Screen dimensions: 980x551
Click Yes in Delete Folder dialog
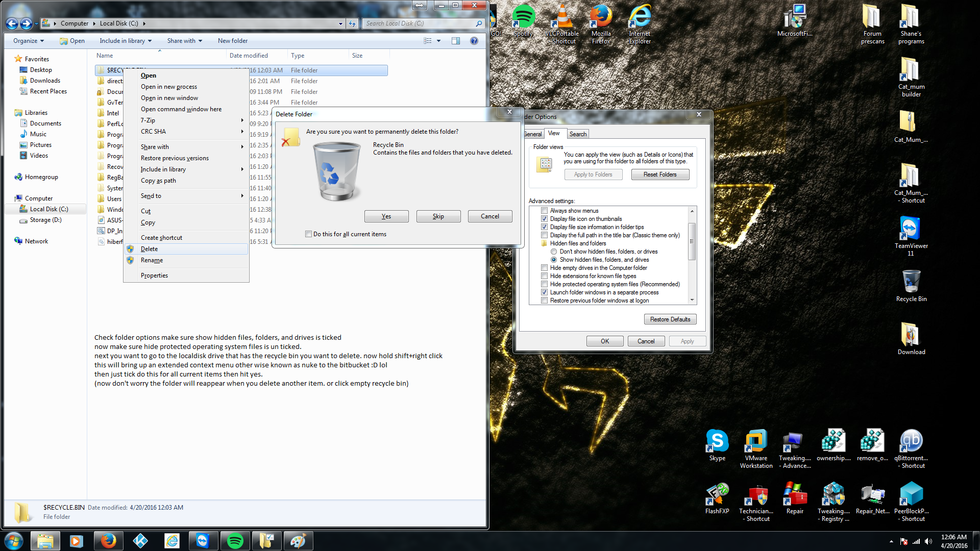(386, 216)
